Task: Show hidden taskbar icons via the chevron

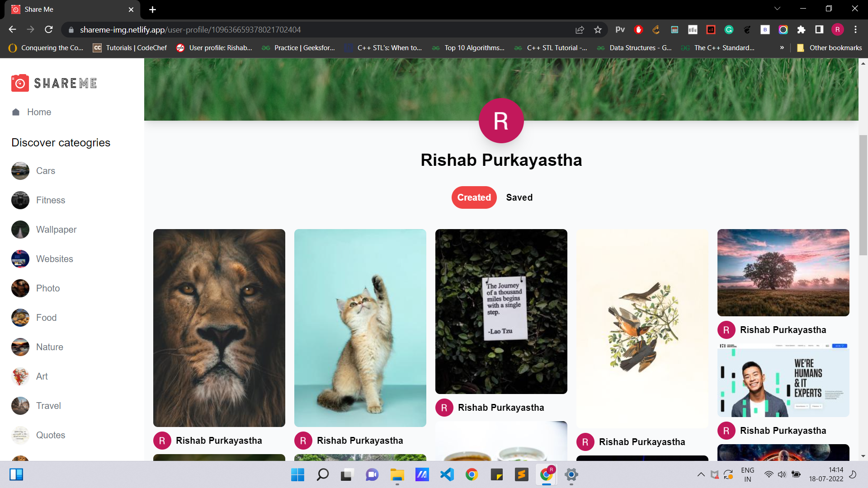Action: click(701, 474)
